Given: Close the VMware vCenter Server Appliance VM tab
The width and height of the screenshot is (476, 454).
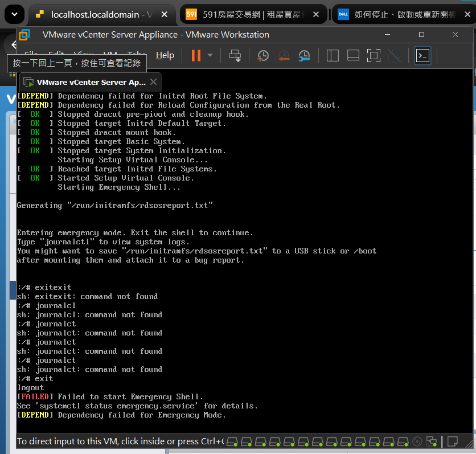Looking at the screenshot, I should (x=153, y=81).
